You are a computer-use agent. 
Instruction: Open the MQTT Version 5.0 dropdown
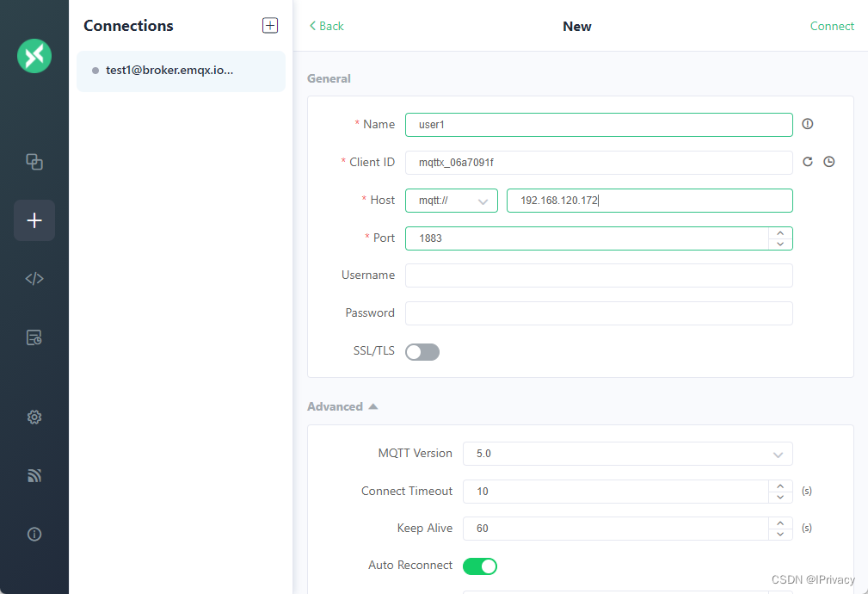click(x=628, y=454)
